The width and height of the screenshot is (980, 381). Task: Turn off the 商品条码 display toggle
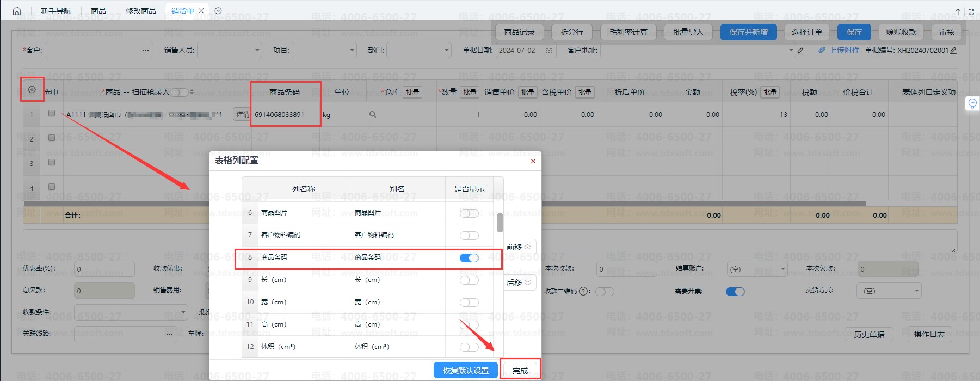click(x=469, y=258)
